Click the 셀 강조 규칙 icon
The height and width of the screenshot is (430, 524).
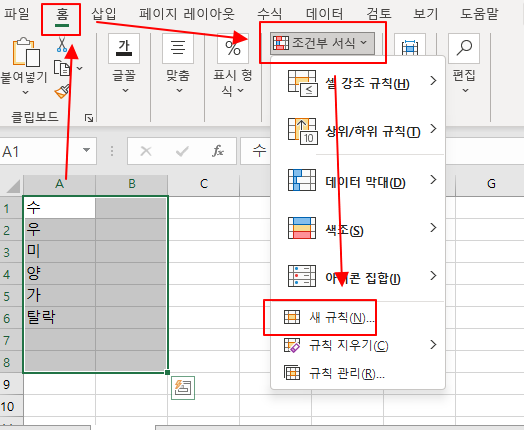tap(302, 84)
